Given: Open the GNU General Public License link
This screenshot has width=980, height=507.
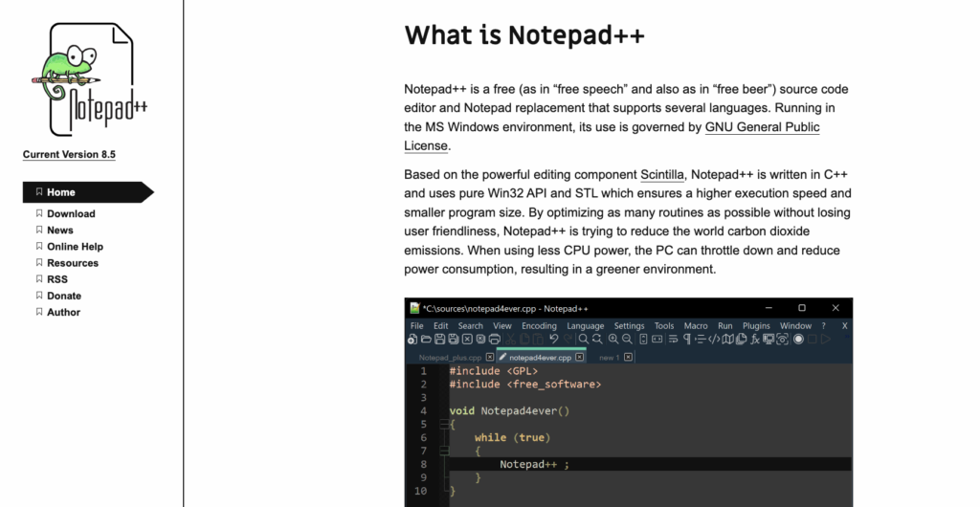Looking at the screenshot, I should pos(762,127).
